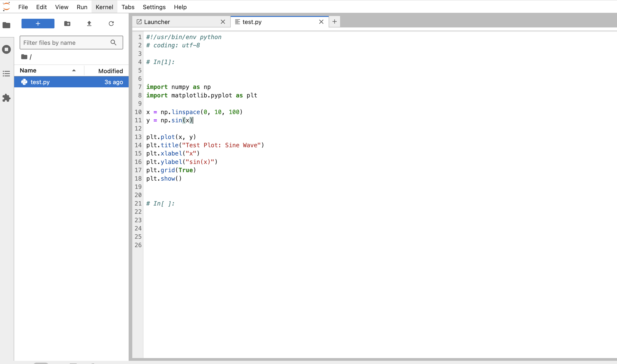Click line number 10 in the gutter
Viewport: 617px width, 364px height.
pyautogui.click(x=138, y=112)
